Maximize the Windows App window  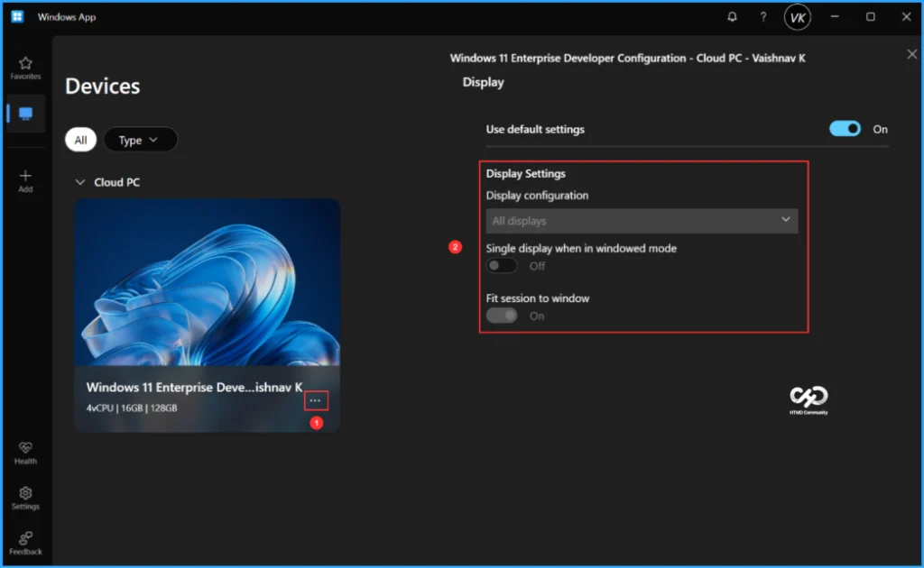pos(871,16)
